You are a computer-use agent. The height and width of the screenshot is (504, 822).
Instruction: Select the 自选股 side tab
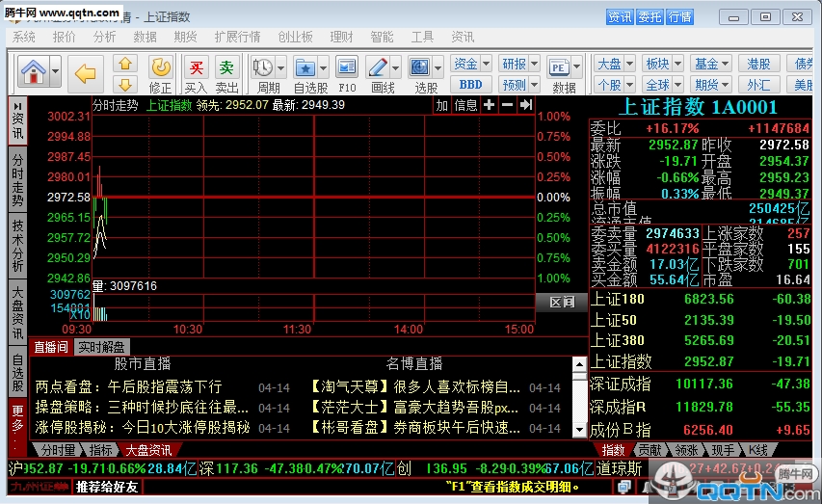(17, 372)
